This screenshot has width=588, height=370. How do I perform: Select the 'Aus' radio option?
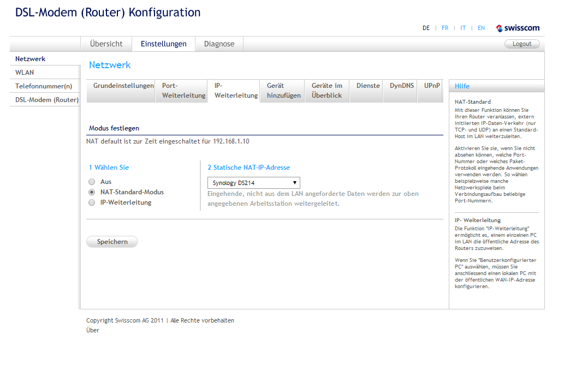coord(92,182)
